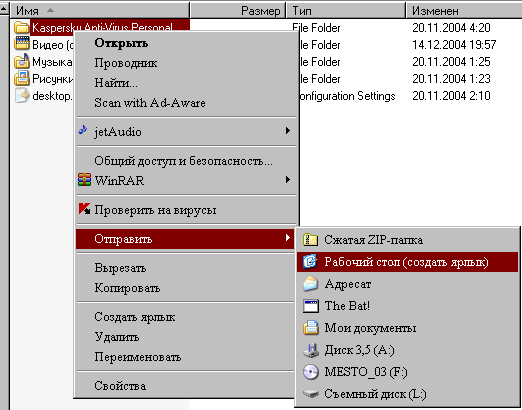The height and width of the screenshot is (410, 522).
Task: Click the Видео folder icon
Action: click(x=22, y=44)
